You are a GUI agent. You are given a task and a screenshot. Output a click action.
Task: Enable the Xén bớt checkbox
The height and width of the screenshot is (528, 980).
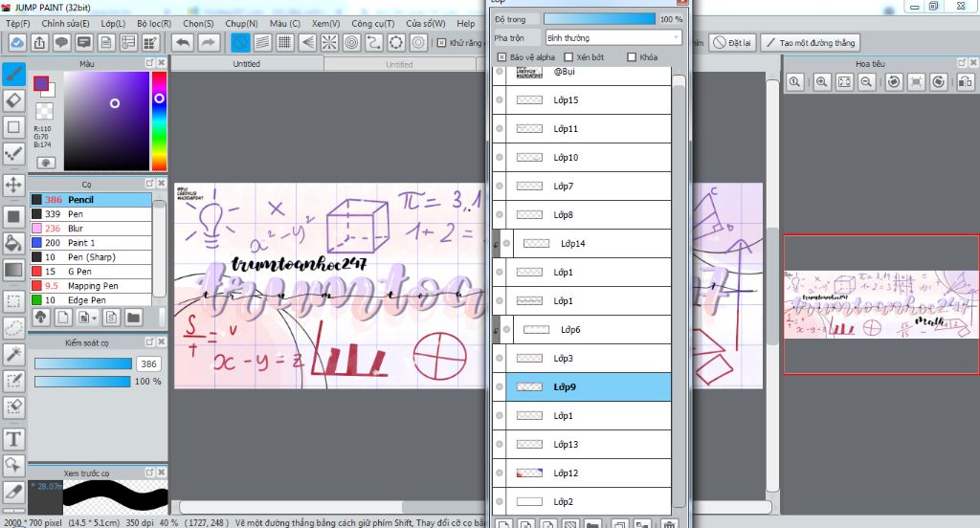568,56
